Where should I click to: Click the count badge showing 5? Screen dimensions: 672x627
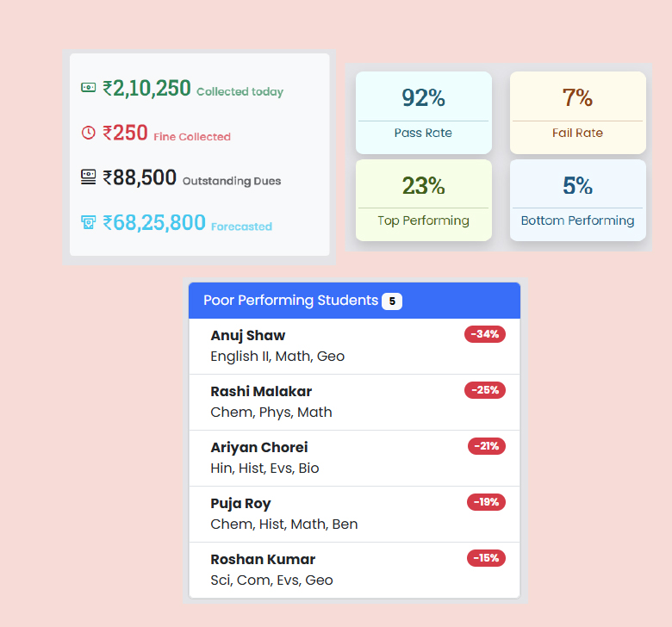coord(392,301)
